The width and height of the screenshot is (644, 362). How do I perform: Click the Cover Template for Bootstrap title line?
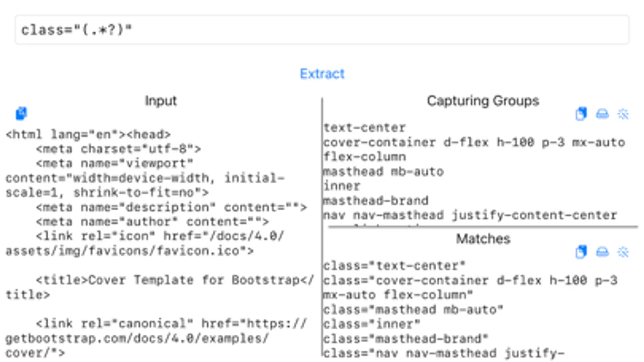click(x=159, y=287)
